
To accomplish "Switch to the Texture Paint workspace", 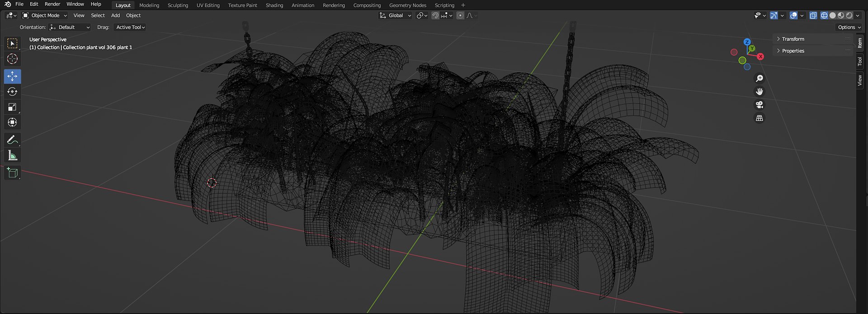I will point(242,5).
